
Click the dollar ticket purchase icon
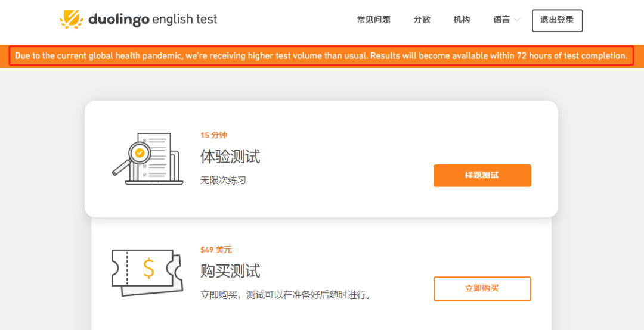coord(147,272)
